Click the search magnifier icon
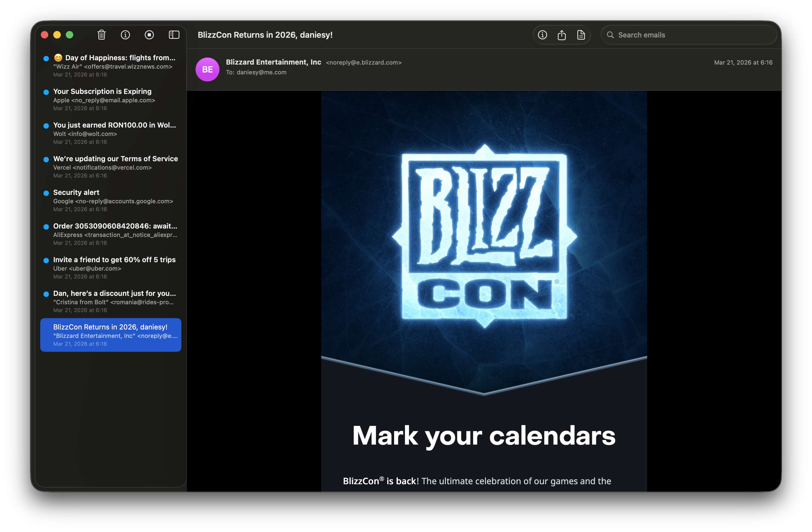Viewport: 812px width, 532px height. (610, 35)
